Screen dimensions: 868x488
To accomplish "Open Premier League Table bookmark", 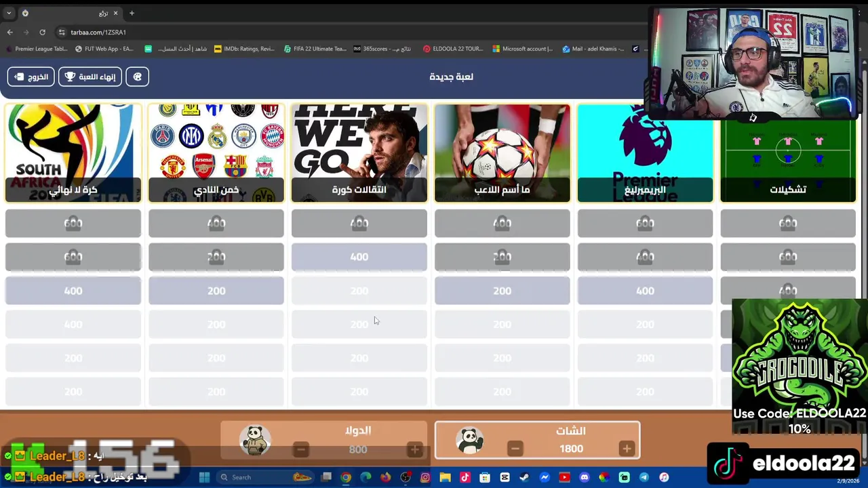I will coord(37,49).
